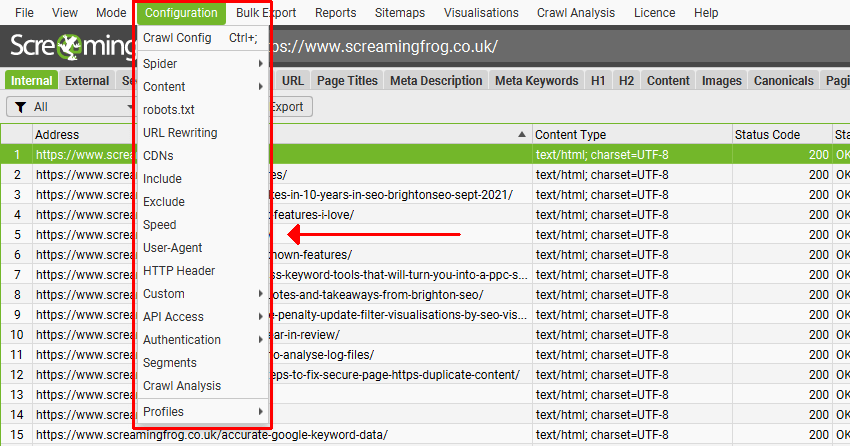850x446 pixels.
Task: Open the Reports menu
Action: coord(336,12)
